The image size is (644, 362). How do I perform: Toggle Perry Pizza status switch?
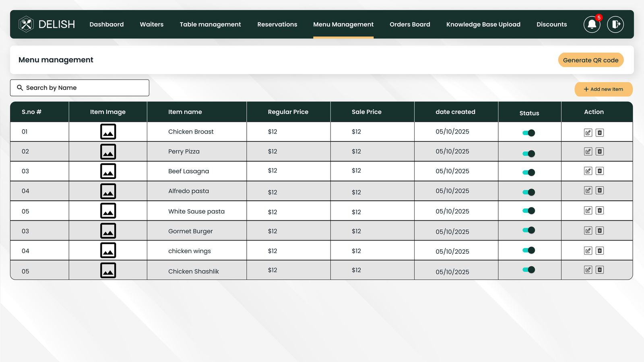pos(529,154)
